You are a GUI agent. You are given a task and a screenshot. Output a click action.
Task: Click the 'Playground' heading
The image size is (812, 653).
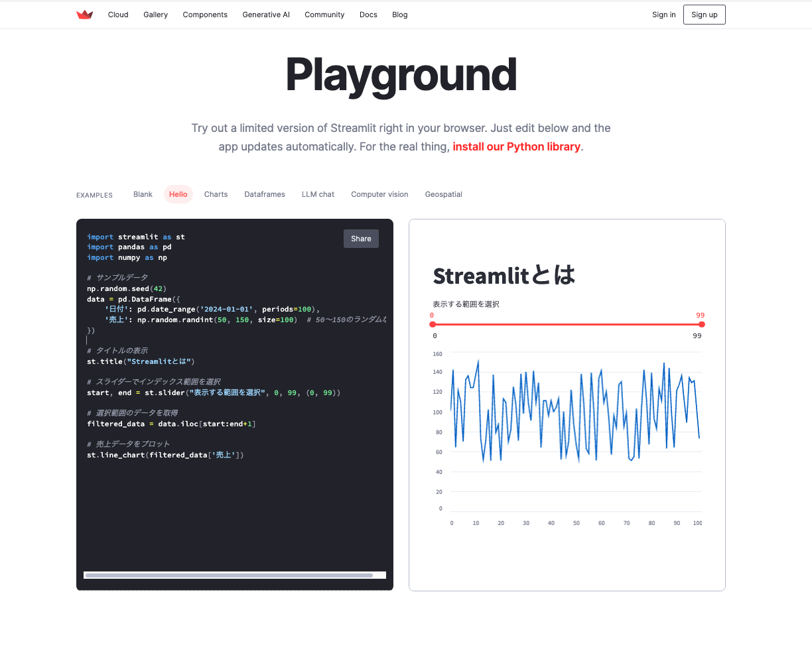coord(401,75)
